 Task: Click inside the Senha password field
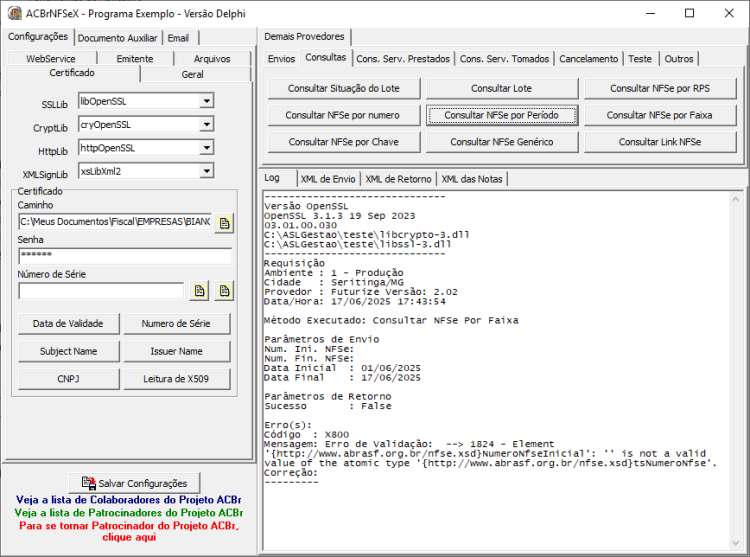[x=125, y=256]
